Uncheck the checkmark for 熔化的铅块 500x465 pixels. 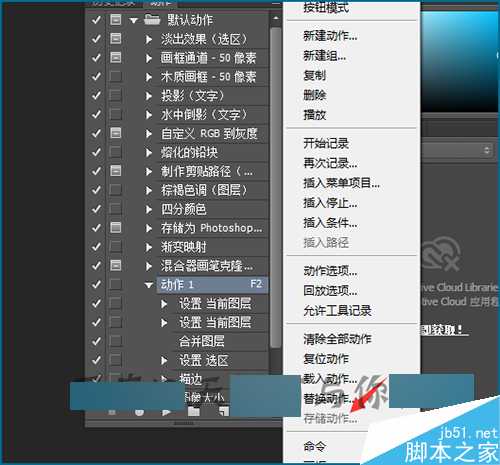(96, 152)
